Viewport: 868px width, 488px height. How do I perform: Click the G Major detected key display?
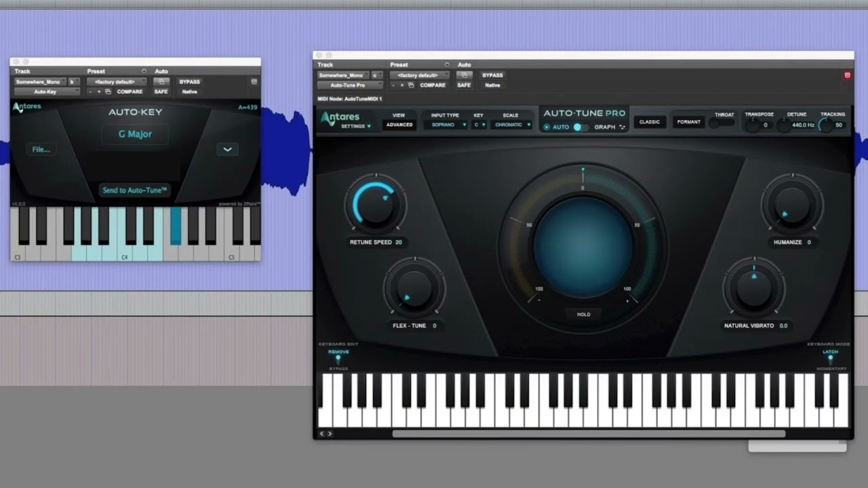pos(135,134)
